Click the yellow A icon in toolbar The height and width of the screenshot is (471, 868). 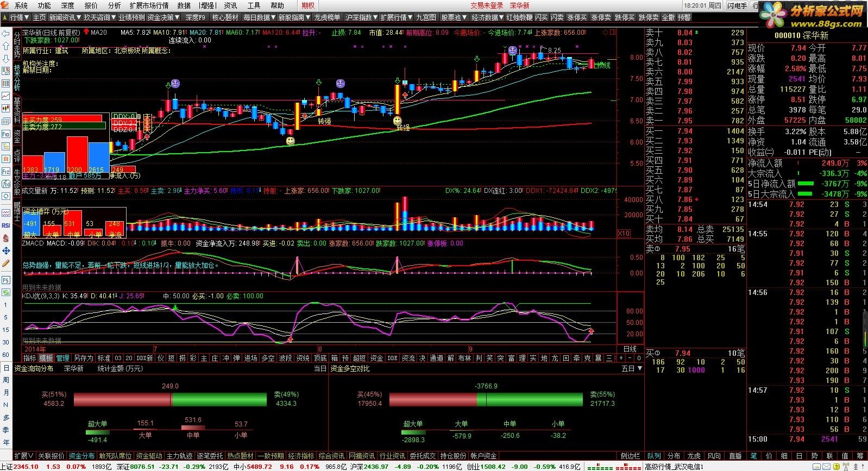5,17
